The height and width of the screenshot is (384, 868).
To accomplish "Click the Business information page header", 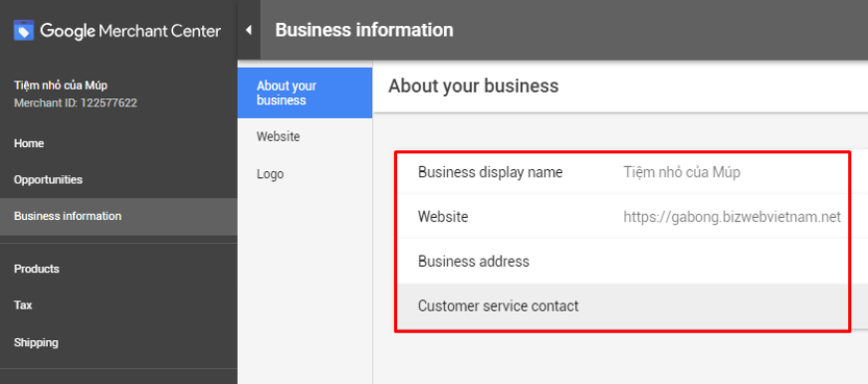I will 364,30.
